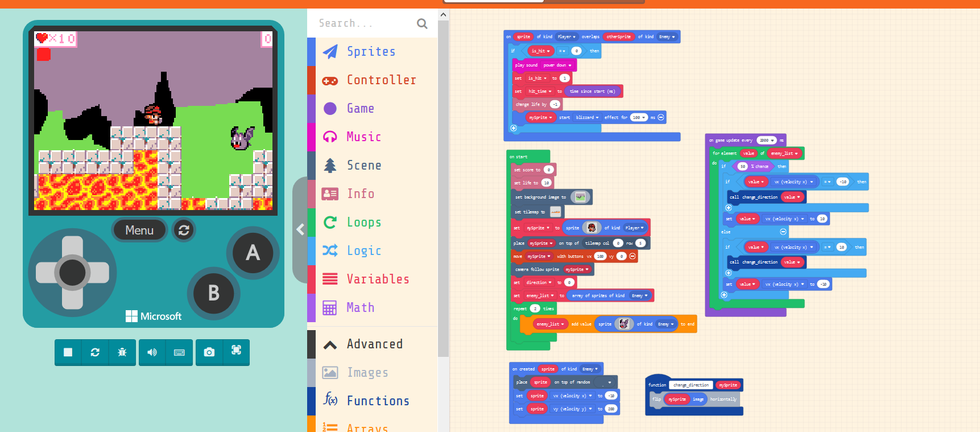The width and height of the screenshot is (980, 432).
Task: Mute the simulator audio
Action: pos(152,352)
